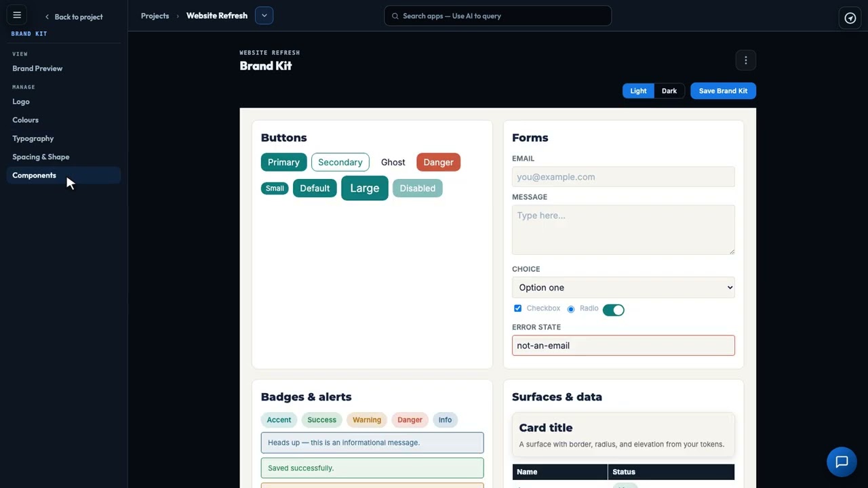Image resolution: width=868 pixels, height=488 pixels.
Task: Open the chat bubble widget
Action: (x=842, y=462)
